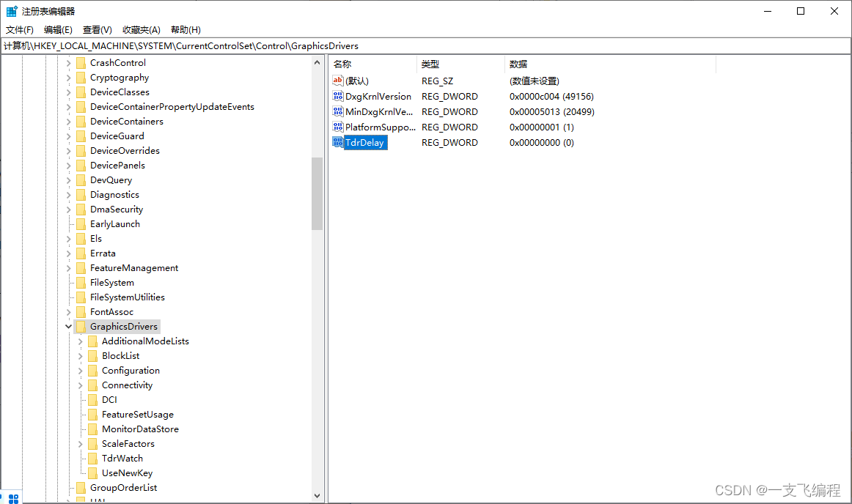Expand the FeatureManagement key
The height and width of the screenshot is (504, 852).
pos(68,268)
